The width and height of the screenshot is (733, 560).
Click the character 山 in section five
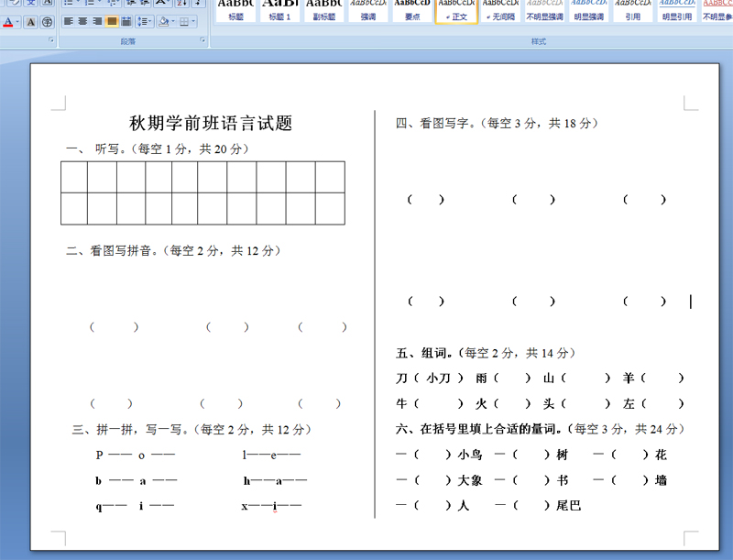(549, 379)
